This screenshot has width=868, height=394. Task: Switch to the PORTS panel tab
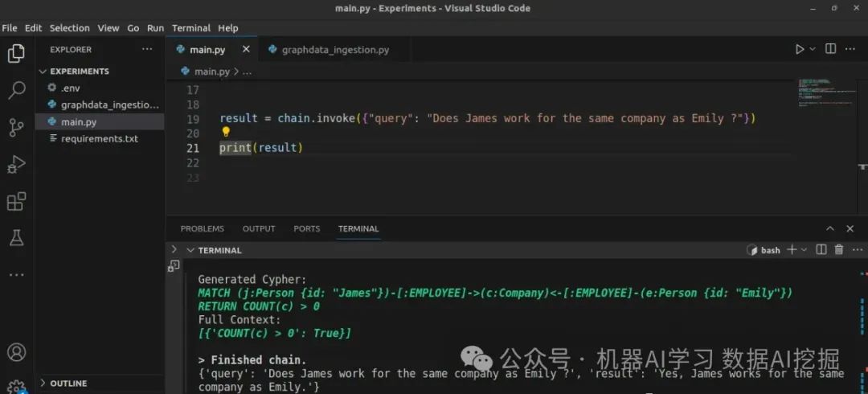click(307, 229)
